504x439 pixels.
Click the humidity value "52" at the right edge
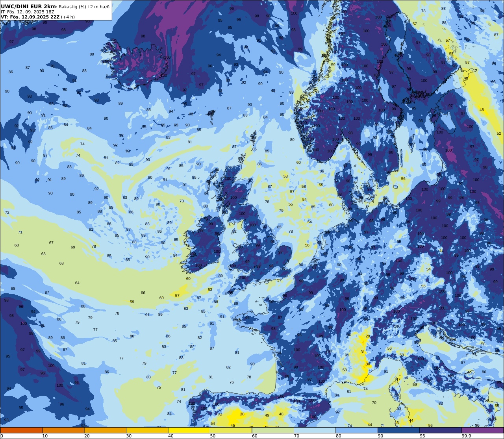pos(499,133)
